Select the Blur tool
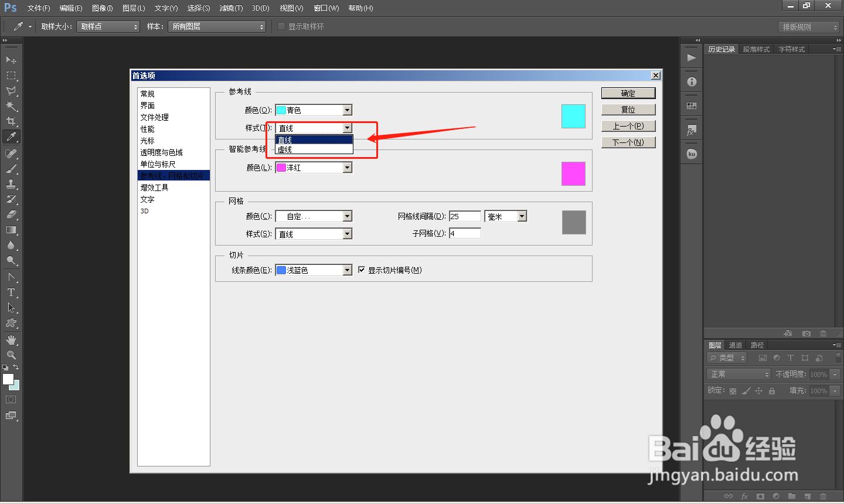 pyautogui.click(x=11, y=245)
